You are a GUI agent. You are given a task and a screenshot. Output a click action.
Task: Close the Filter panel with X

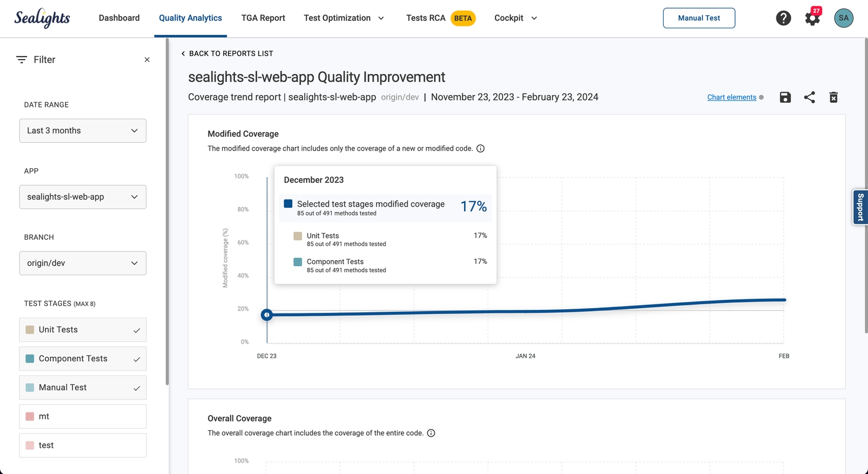click(147, 60)
